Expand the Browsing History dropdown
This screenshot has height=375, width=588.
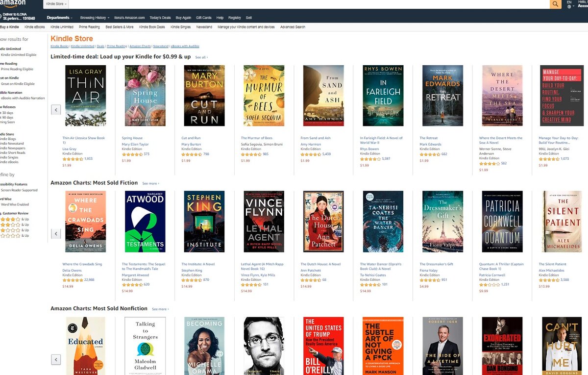(95, 18)
